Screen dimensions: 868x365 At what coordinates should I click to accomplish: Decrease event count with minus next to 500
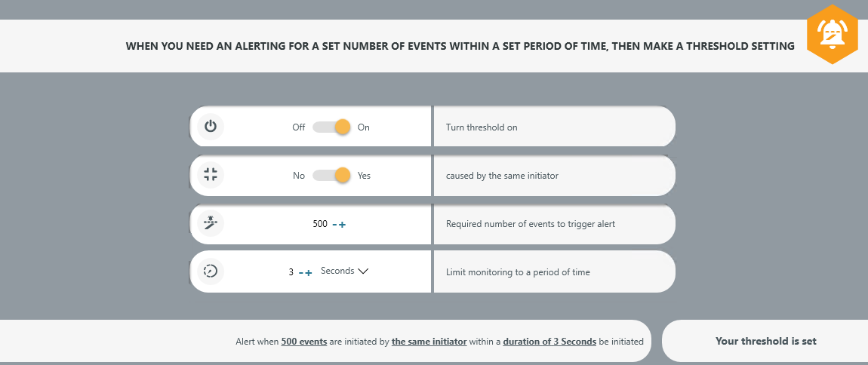pyautogui.click(x=334, y=225)
